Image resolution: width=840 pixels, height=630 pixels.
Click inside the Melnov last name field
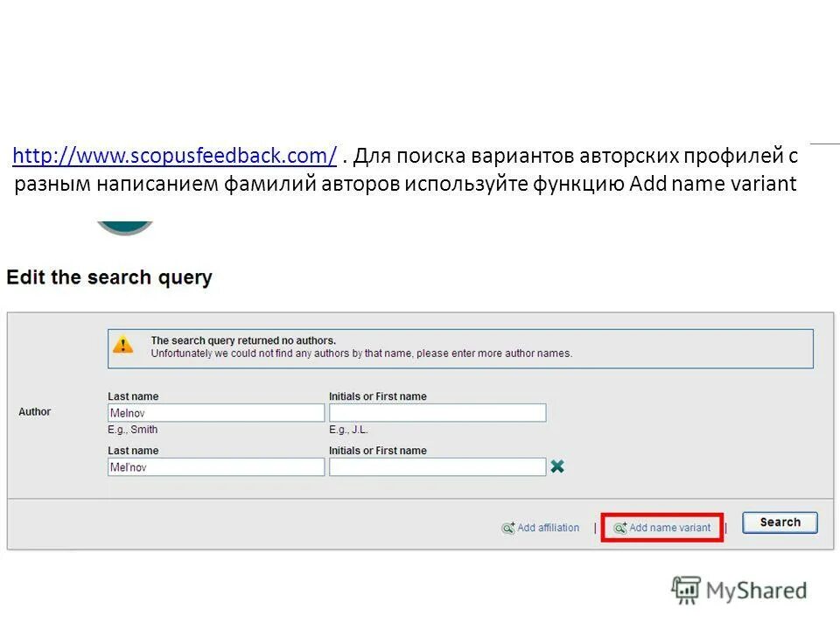216,412
